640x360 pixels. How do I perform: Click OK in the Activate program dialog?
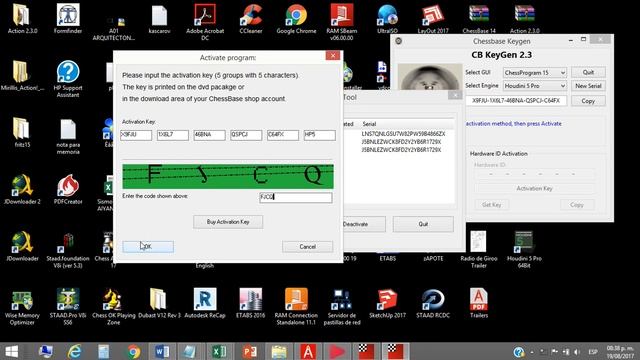(x=148, y=247)
